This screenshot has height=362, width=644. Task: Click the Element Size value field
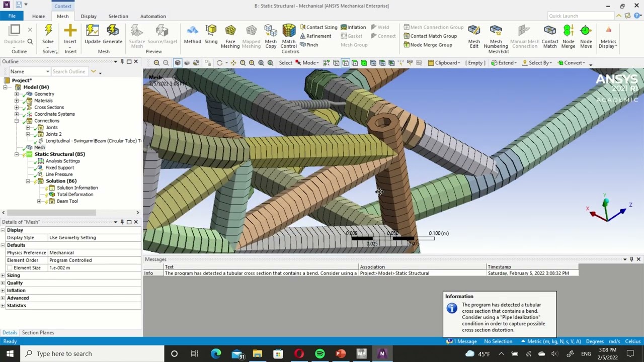[94, 268]
